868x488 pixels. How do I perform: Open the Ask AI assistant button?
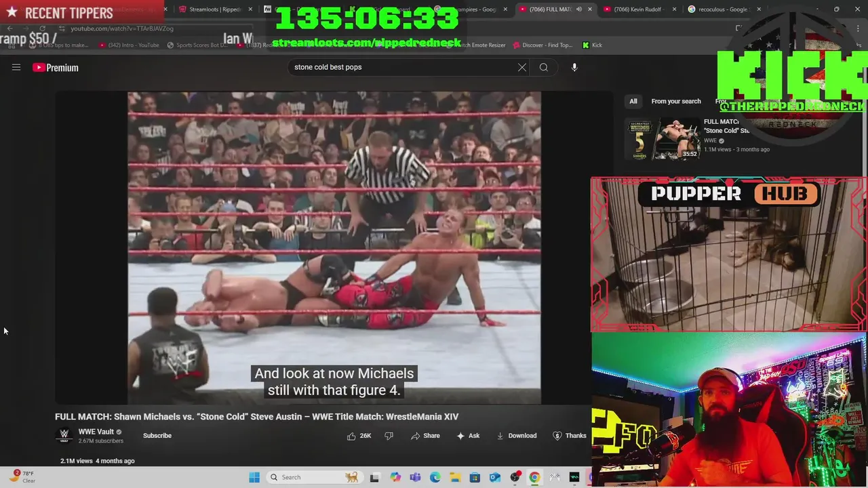click(x=468, y=436)
